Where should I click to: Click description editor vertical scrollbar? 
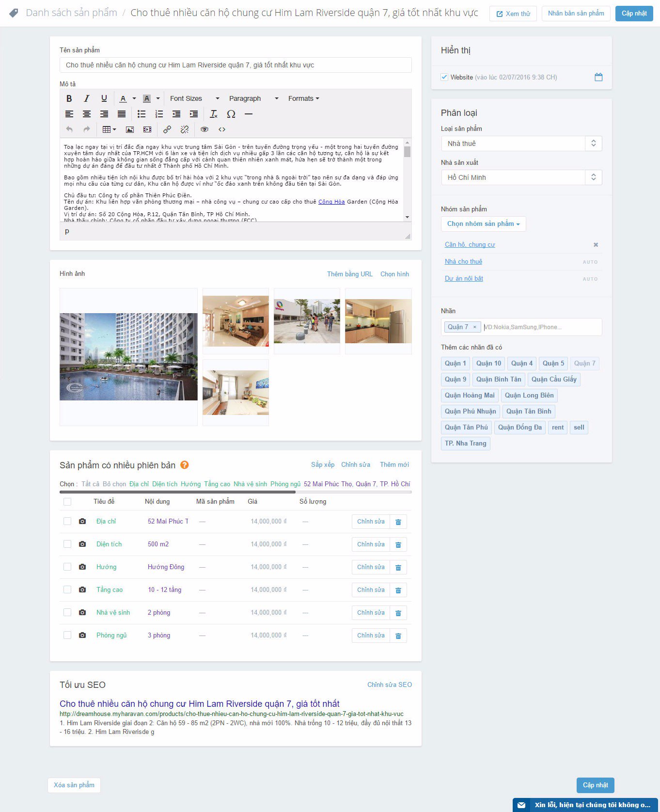(x=407, y=180)
